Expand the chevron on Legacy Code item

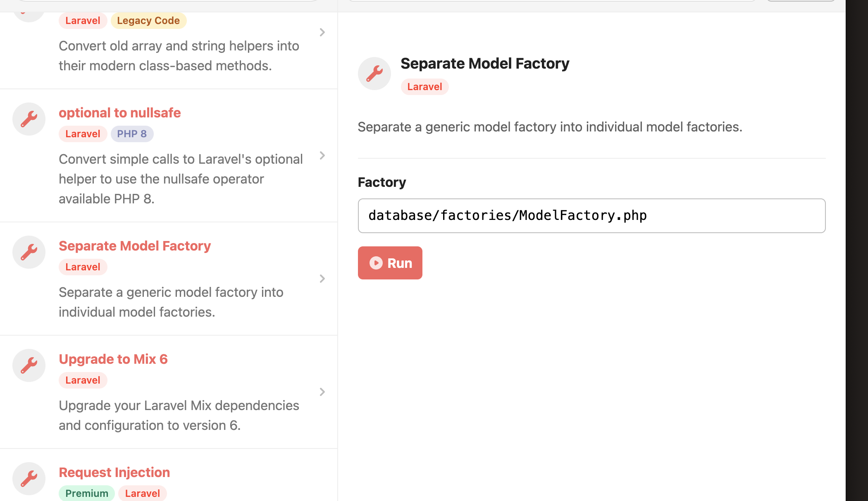click(322, 32)
